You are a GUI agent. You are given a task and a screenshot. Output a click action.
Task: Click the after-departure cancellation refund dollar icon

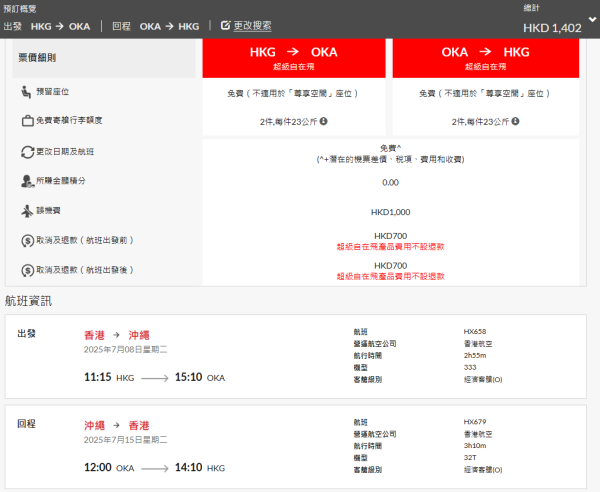pyautogui.click(x=28, y=270)
